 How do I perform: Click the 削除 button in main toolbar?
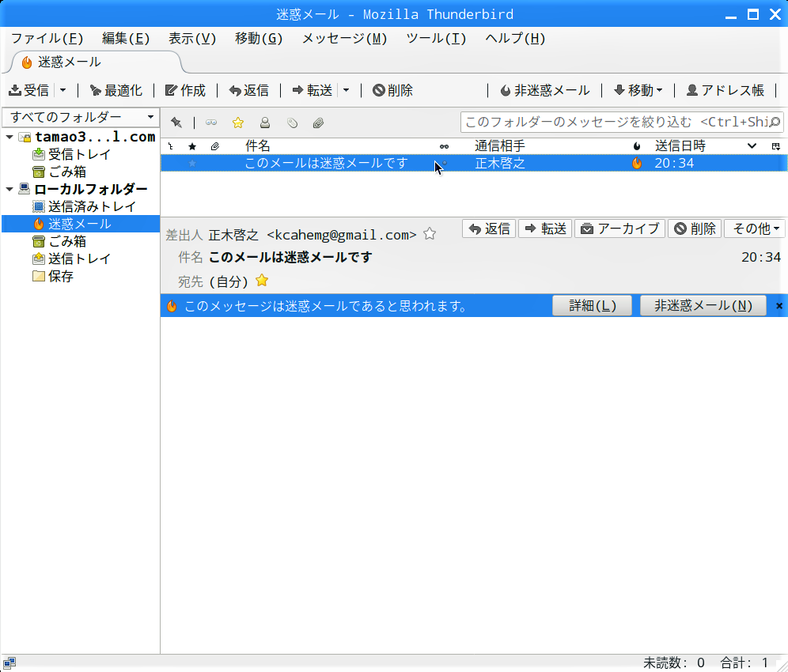(393, 90)
